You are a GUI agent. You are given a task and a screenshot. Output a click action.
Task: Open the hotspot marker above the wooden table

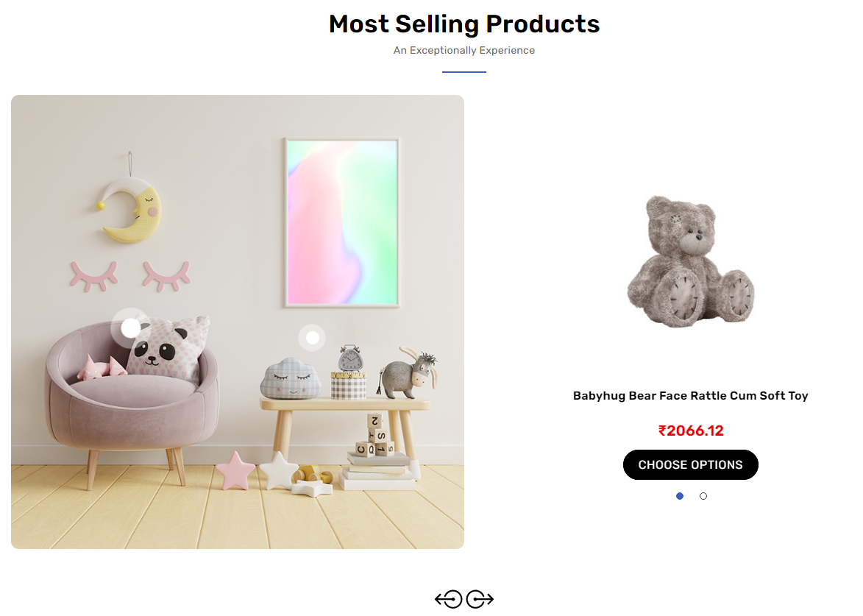click(313, 338)
